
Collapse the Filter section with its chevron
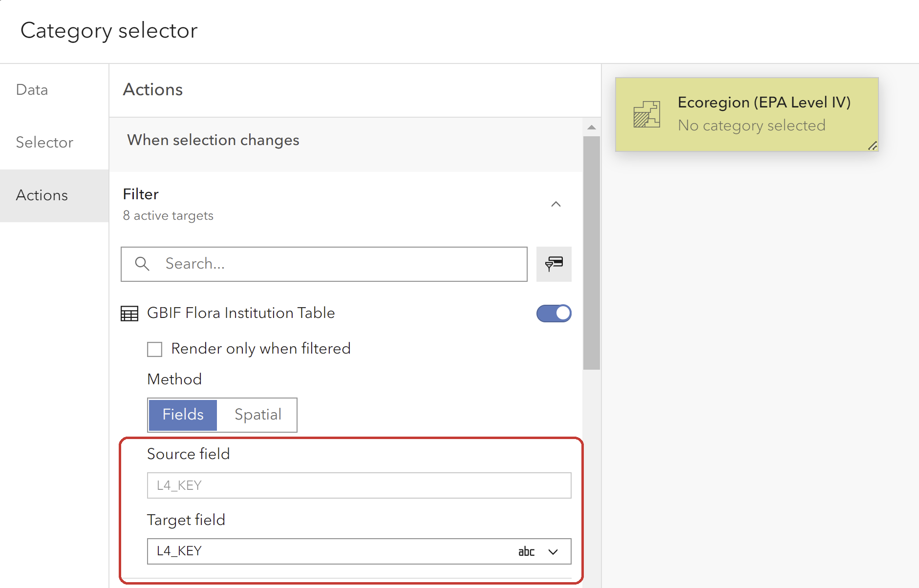(556, 204)
